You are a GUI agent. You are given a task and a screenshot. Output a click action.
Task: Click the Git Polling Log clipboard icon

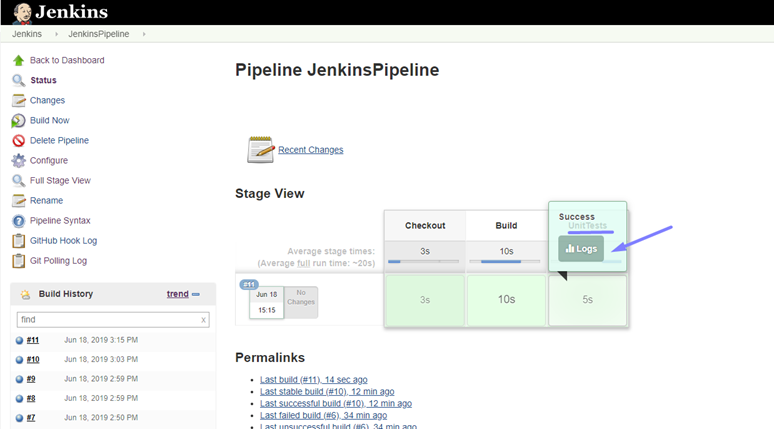tap(18, 261)
